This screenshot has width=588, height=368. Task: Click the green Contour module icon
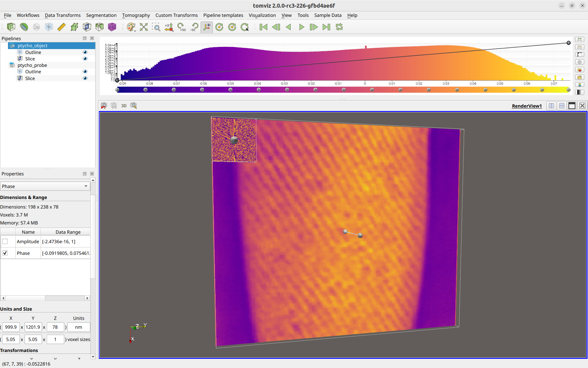24,27
